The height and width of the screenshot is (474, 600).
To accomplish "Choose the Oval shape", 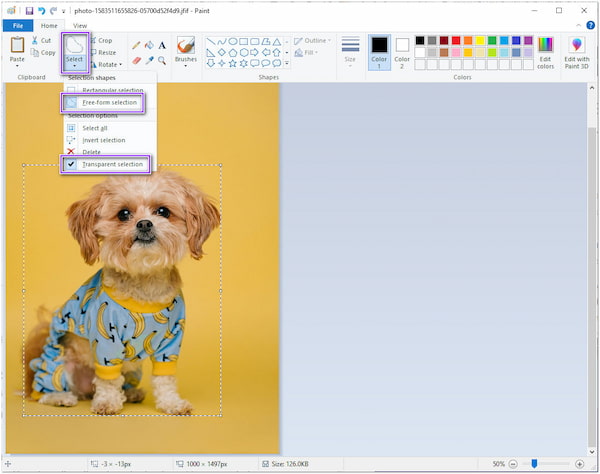I will tap(233, 41).
